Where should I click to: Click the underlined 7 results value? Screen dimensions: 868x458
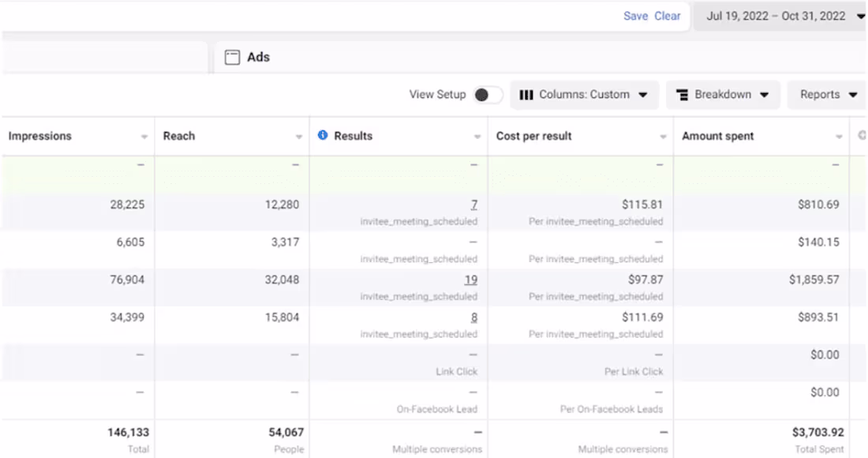pos(474,205)
